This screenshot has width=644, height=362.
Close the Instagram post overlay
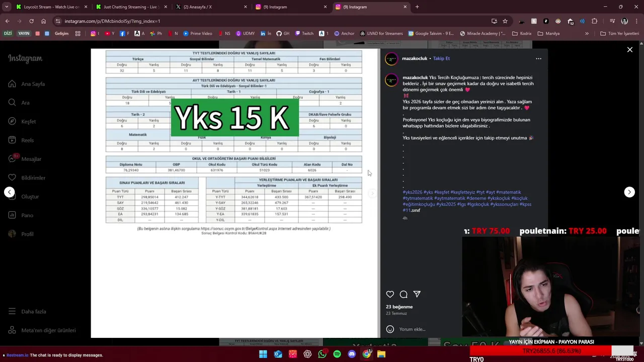click(x=629, y=49)
